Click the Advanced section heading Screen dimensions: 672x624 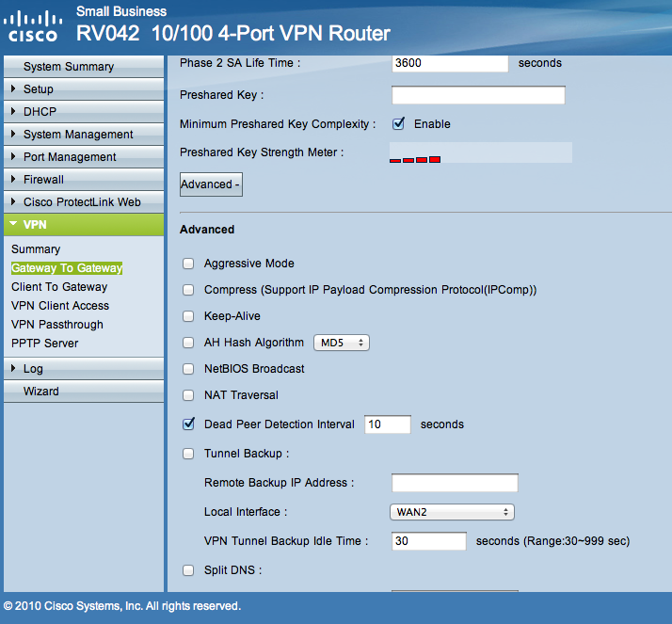(x=207, y=230)
